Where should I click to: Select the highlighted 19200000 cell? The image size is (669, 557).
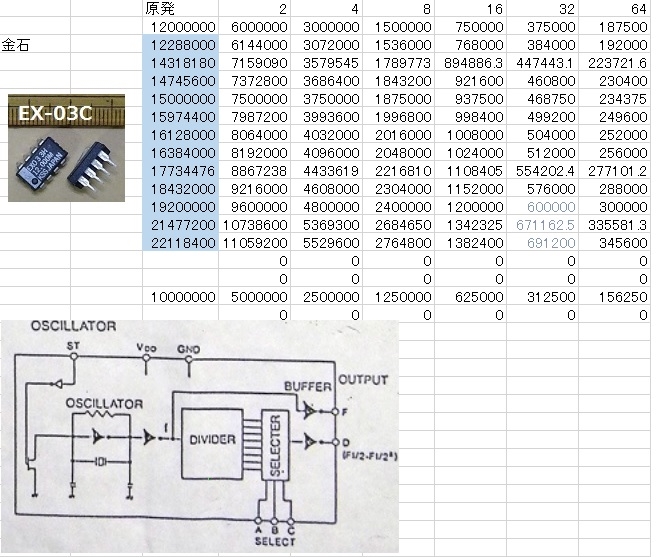180,207
